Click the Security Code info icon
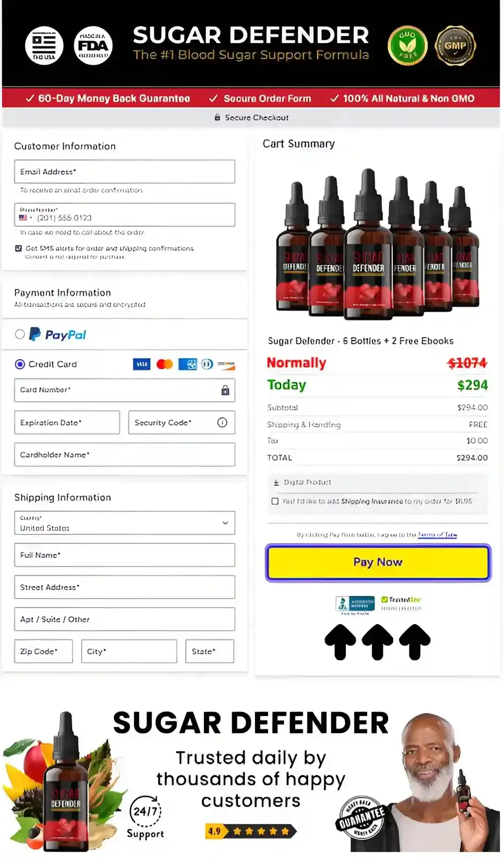Screen dimensions: 504x858 tap(222, 423)
